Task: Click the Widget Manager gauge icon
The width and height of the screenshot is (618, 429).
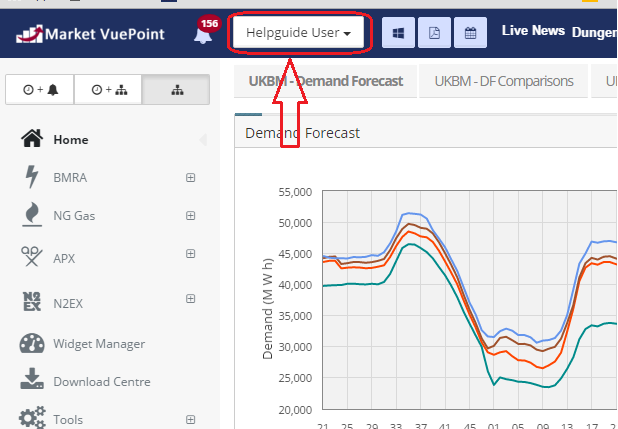Action: pyautogui.click(x=32, y=343)
